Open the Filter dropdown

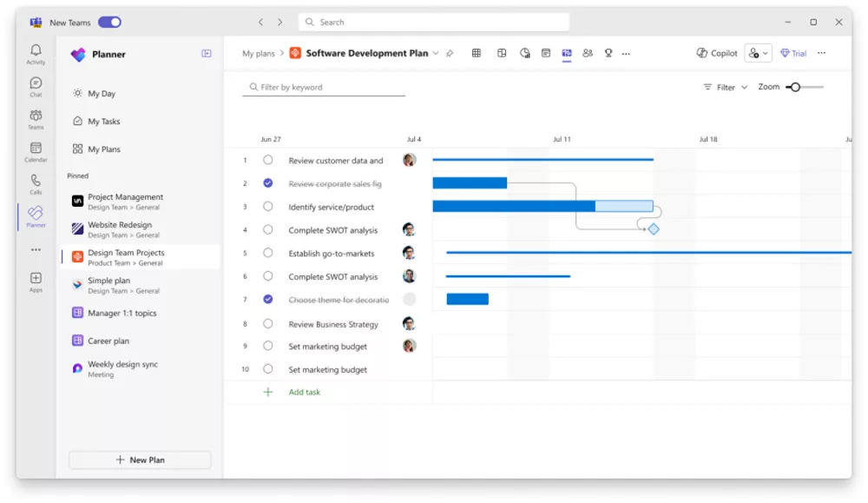(x=725, y=87)
